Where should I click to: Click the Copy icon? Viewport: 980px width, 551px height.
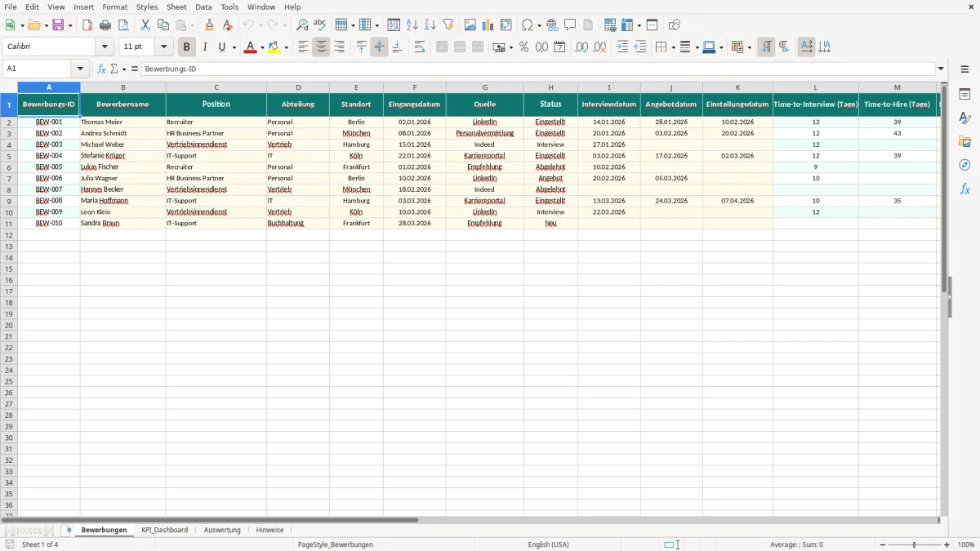click(163, 25)
